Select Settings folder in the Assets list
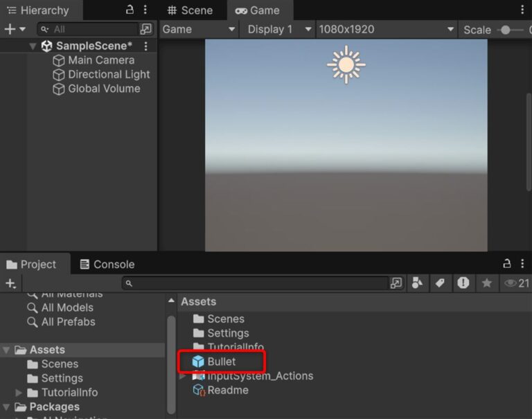This screenshot has height=419, width=532. coord(228,333)
